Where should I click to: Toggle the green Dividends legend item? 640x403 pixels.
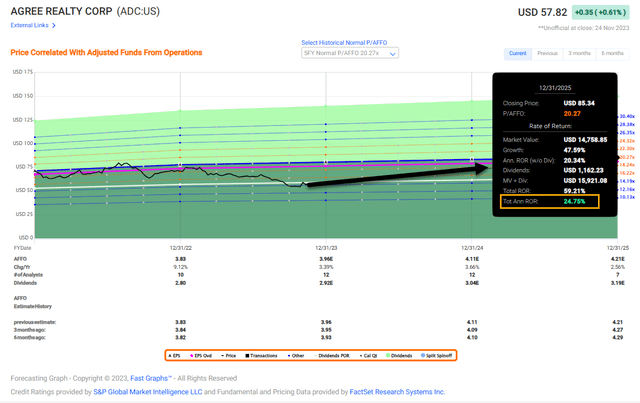pos(399,356)
